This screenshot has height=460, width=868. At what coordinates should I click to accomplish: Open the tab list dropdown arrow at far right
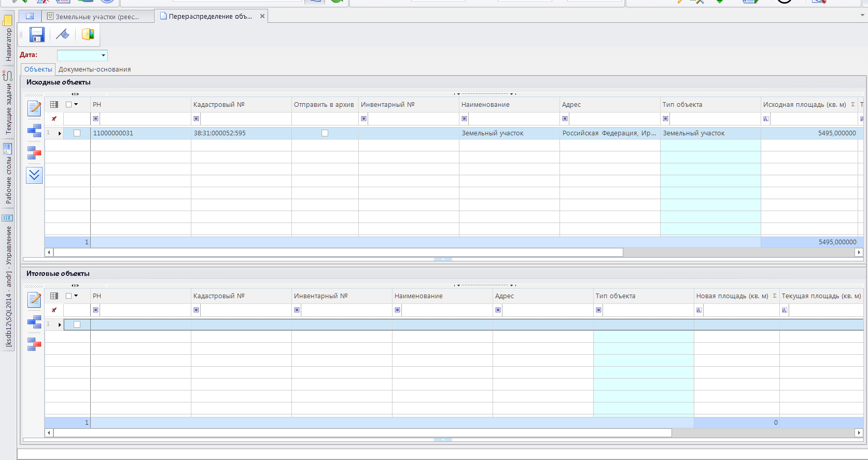point(863,15)
